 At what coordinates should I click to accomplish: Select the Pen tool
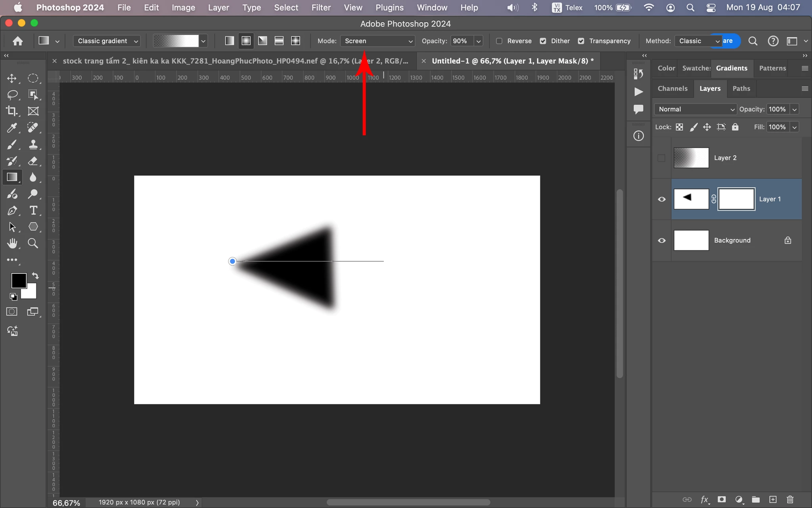coord(11,210)
